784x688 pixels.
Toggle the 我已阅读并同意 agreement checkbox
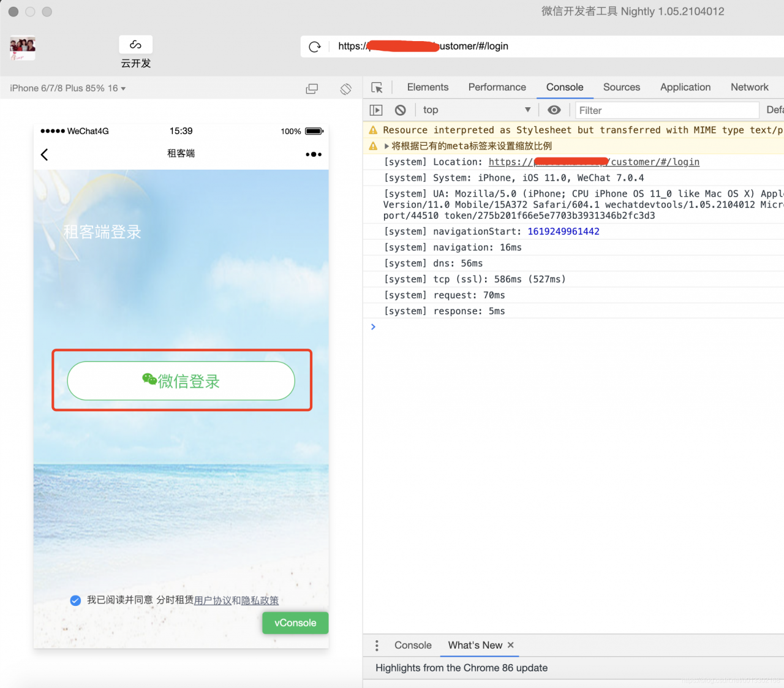click(x=75, y=600)
